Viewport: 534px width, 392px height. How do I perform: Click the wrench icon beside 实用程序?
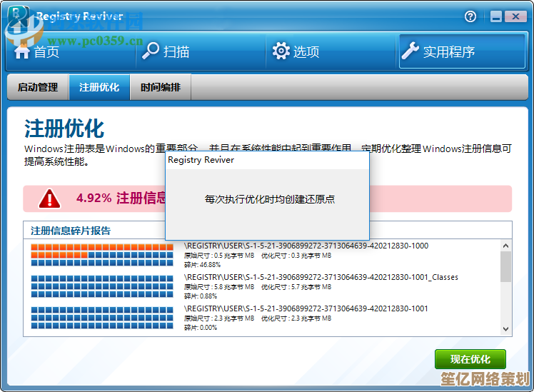tap(410, 51)
